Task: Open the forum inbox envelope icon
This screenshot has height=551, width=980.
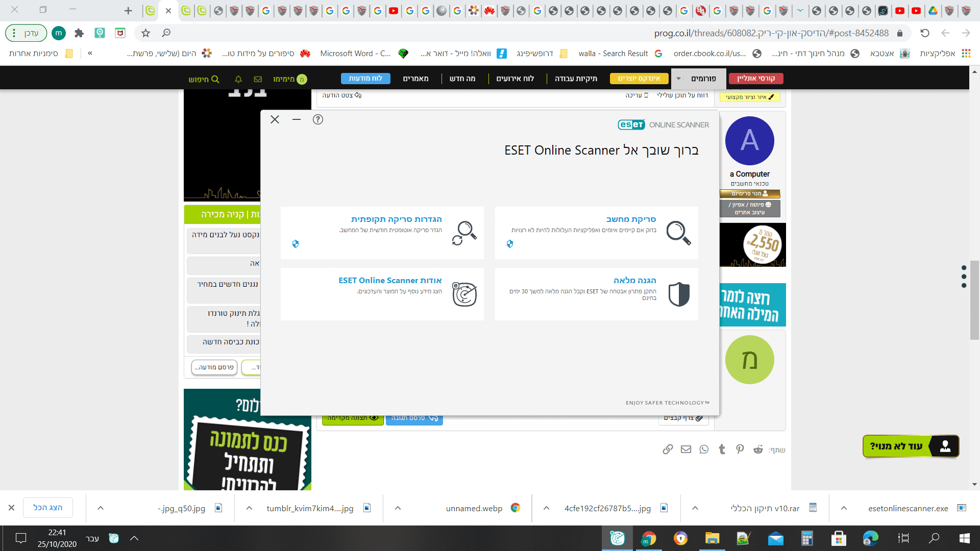Action: tap(258, 79)
